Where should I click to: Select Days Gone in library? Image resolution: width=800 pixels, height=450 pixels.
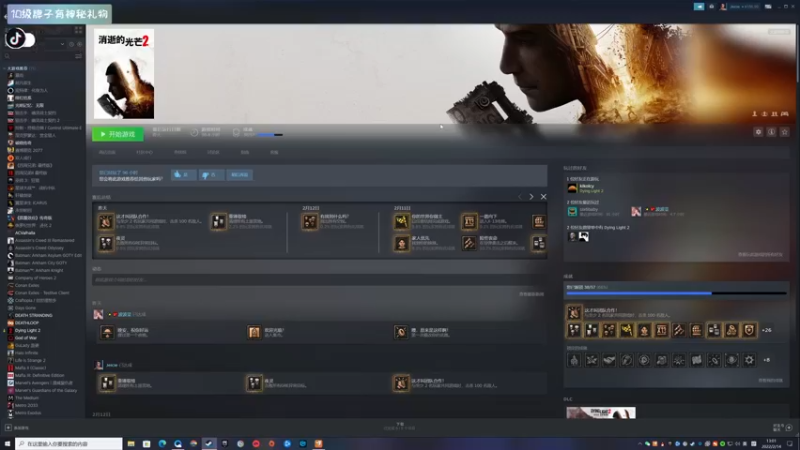pos(26,308)
